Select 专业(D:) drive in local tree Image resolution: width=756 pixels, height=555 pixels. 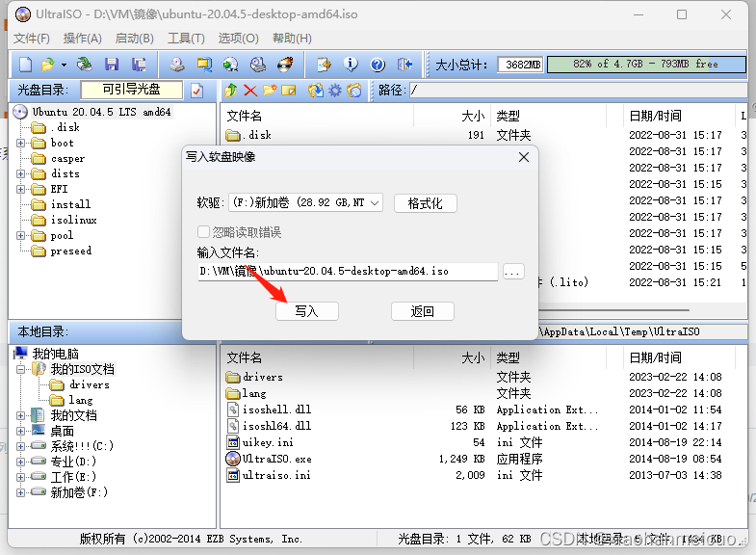[73, 462]
